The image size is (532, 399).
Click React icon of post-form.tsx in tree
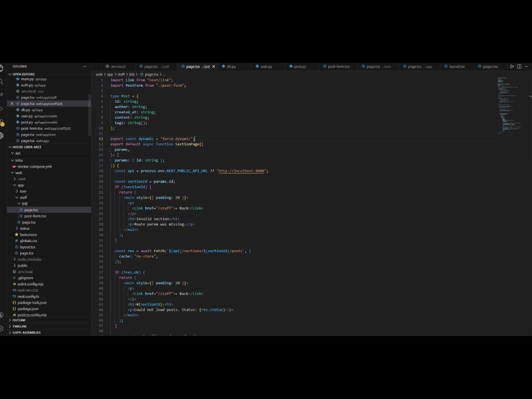coord(21,216)
